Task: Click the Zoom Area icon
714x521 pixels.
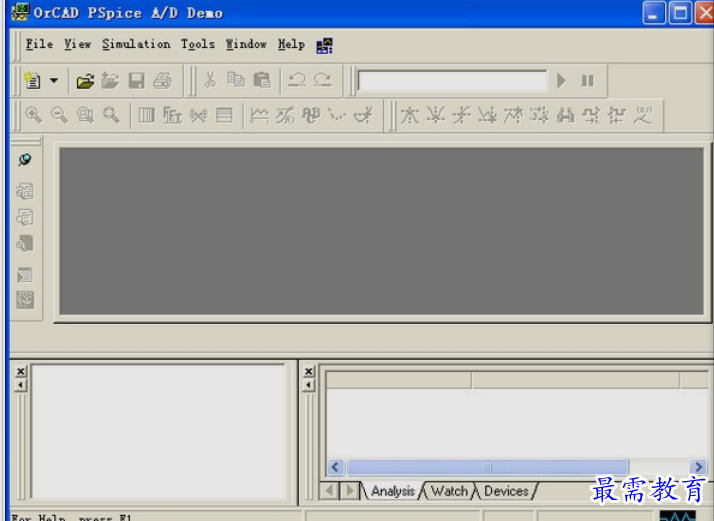Action: [x=85, y=115]
